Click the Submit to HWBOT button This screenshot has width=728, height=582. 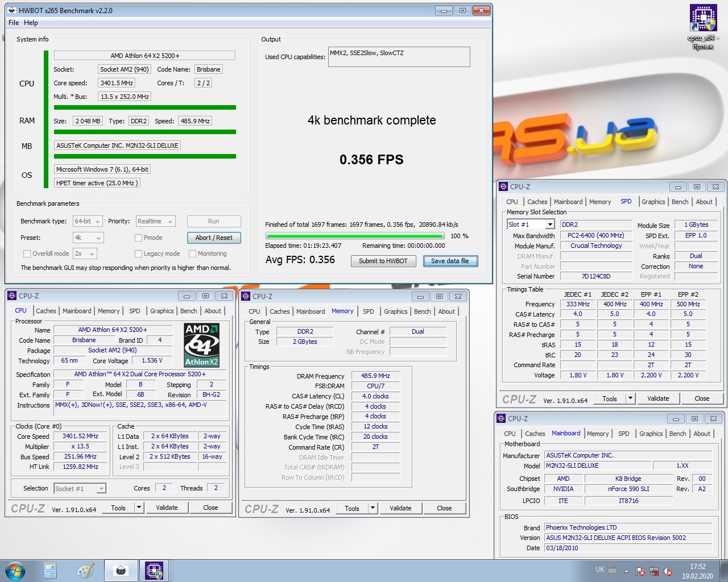pyautogui.click(x=383, y=261)
